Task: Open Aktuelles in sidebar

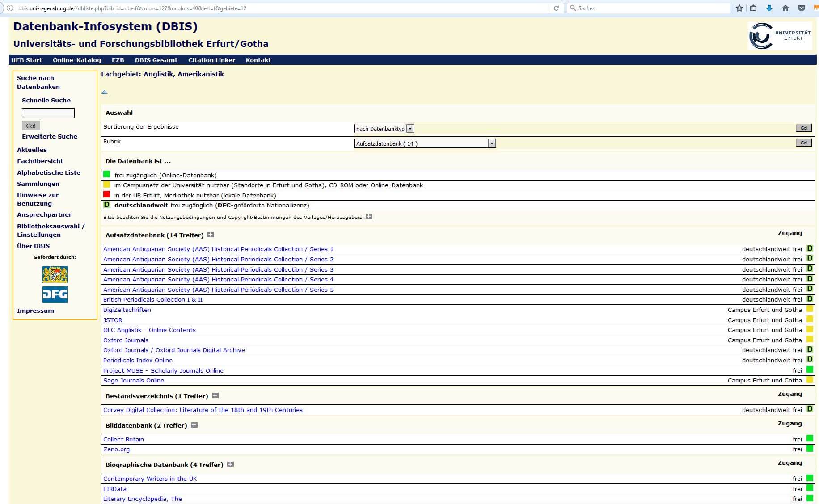Action: coord(32,150)
